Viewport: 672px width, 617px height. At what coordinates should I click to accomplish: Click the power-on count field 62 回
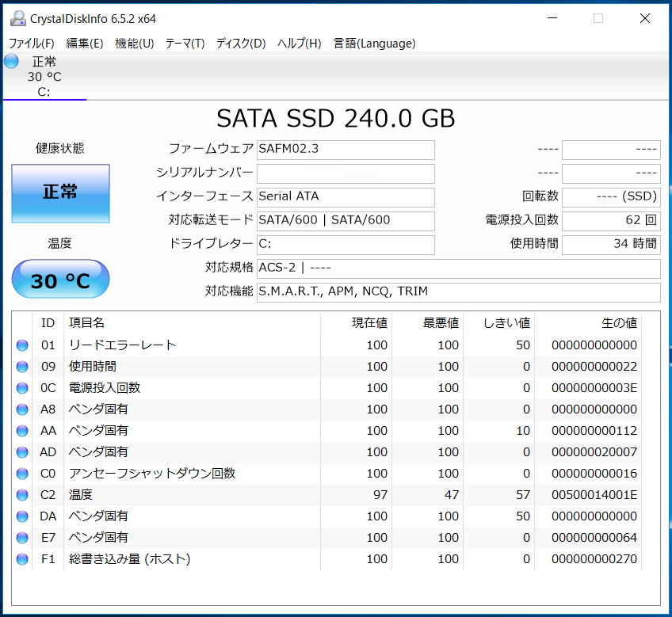(x=611, y=221)
